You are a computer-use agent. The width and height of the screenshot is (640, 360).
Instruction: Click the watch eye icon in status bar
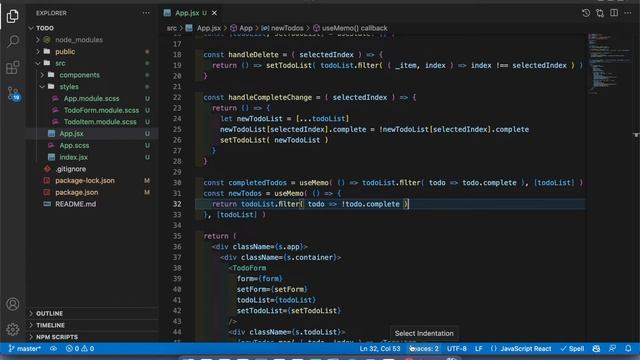[53, 349]
